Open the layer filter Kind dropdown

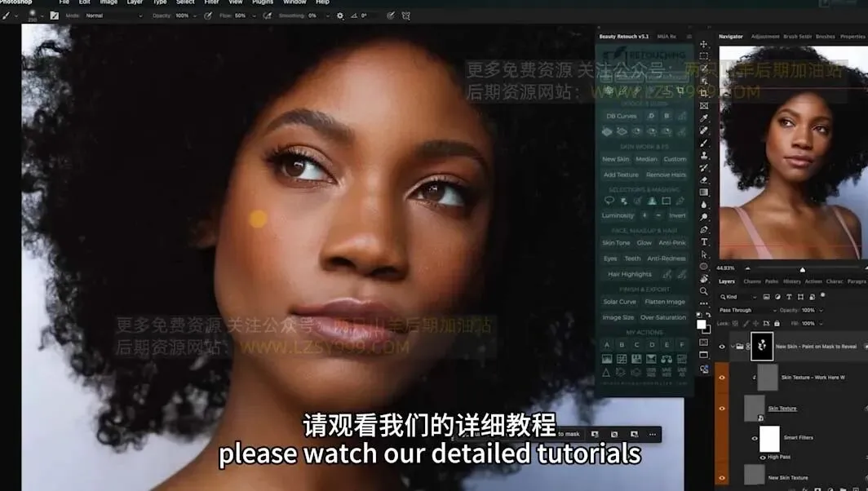tap(738, 297)
